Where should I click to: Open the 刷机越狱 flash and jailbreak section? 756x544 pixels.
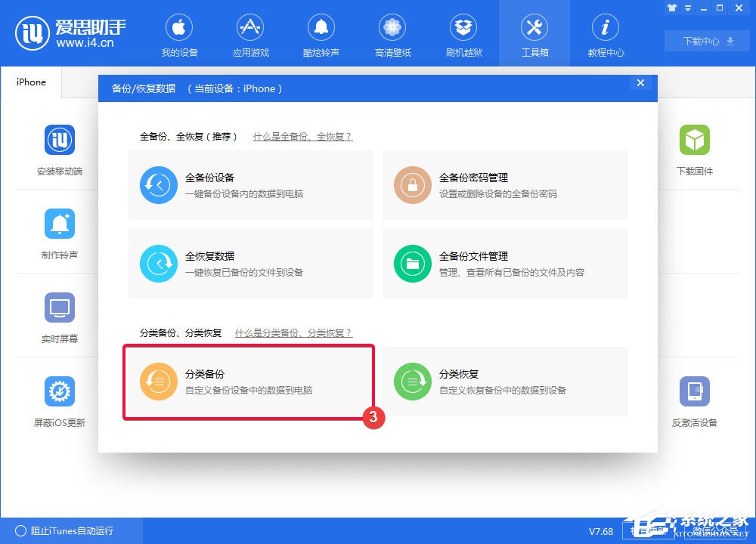(x=463, y=33)
